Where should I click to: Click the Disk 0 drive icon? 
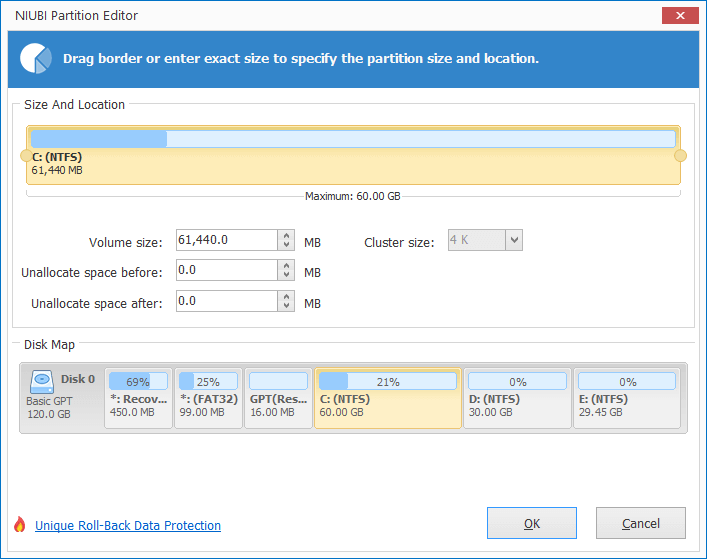pyautogui.click(x=42, y=382)
